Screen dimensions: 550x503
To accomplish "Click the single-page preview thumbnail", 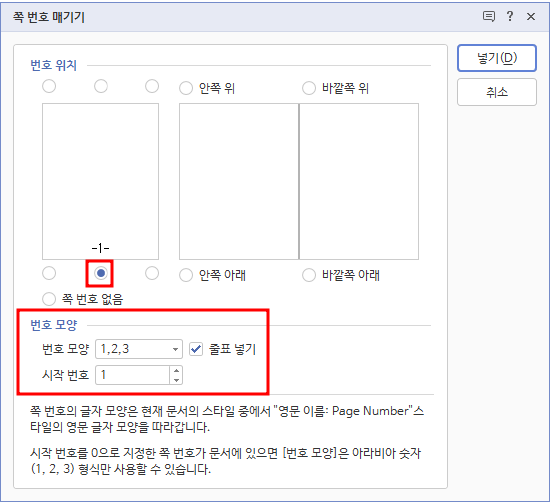I will point(100,181).
